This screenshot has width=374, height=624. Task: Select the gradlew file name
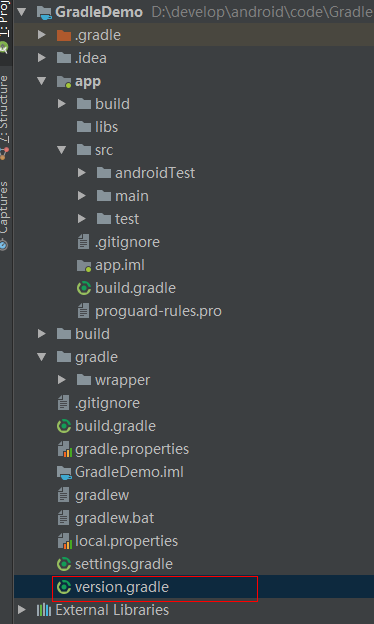tap(102, 495)
